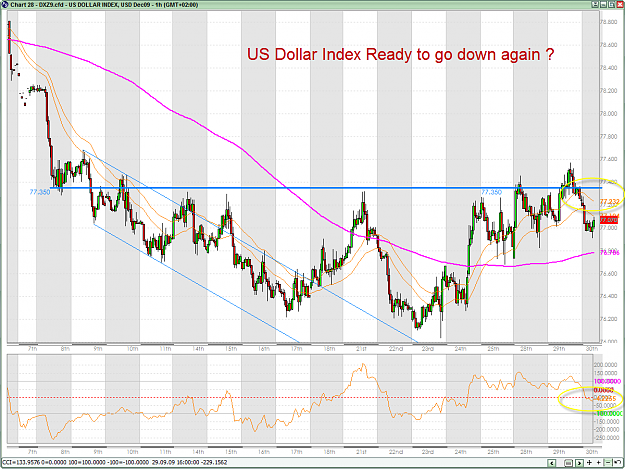Click the magenta moving average value on the price axis

(610, 253)
